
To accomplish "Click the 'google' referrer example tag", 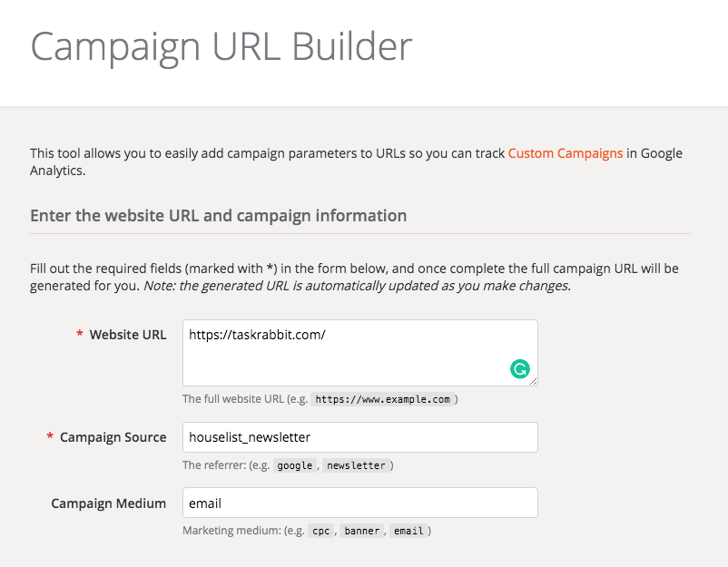I will [295, 465].
